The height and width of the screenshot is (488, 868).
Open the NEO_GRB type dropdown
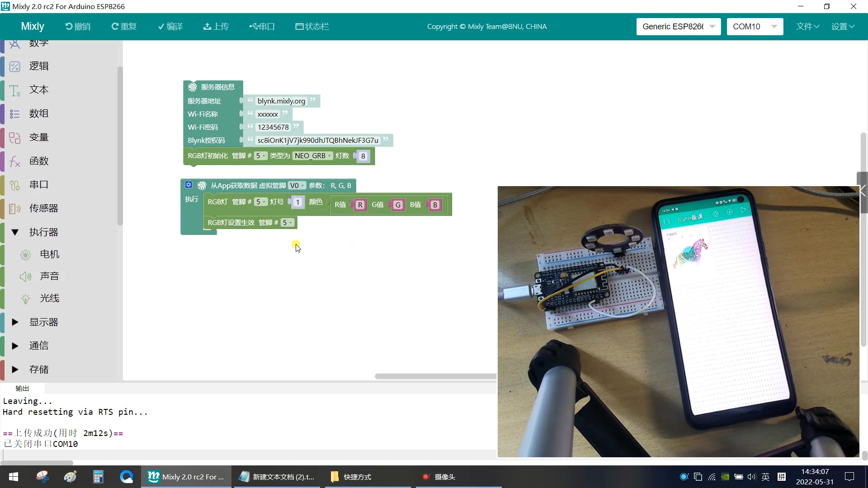313,156
